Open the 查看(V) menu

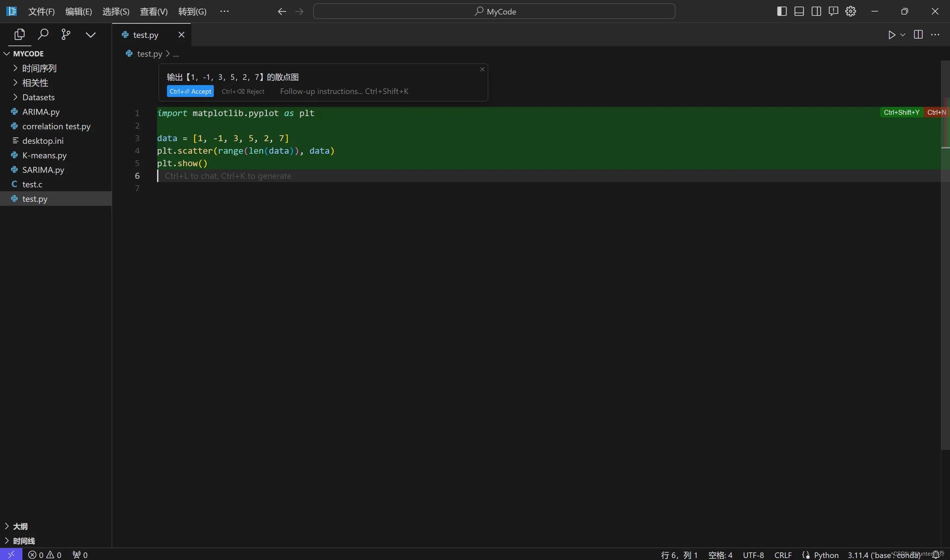tap(154, 12)
